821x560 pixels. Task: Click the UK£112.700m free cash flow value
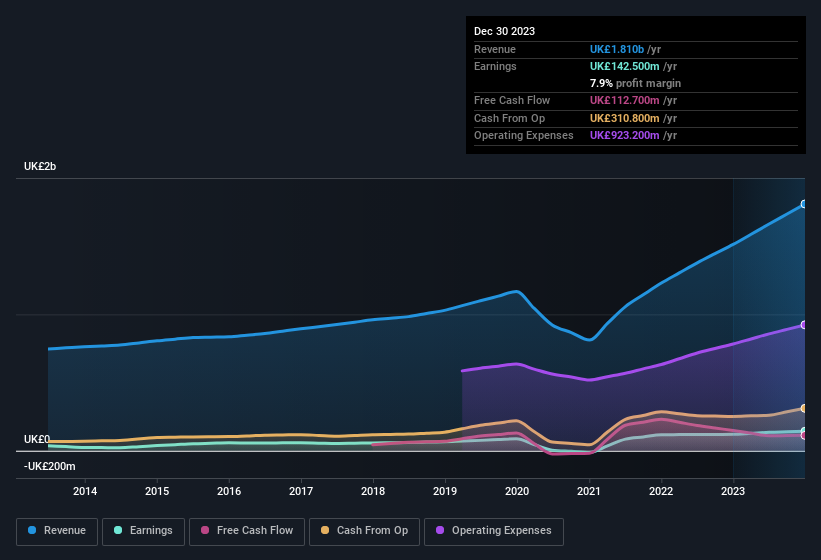tap(624, 100)
